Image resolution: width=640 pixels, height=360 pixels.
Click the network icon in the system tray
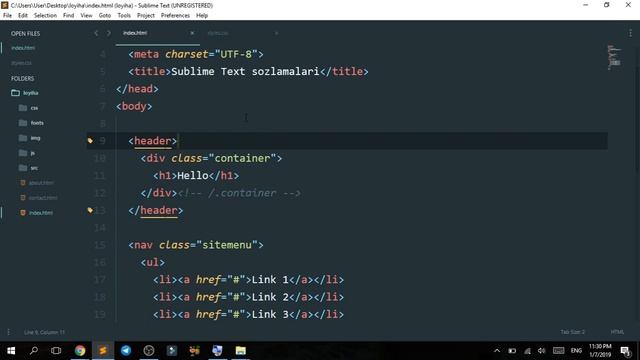click(x=527, y=351)
